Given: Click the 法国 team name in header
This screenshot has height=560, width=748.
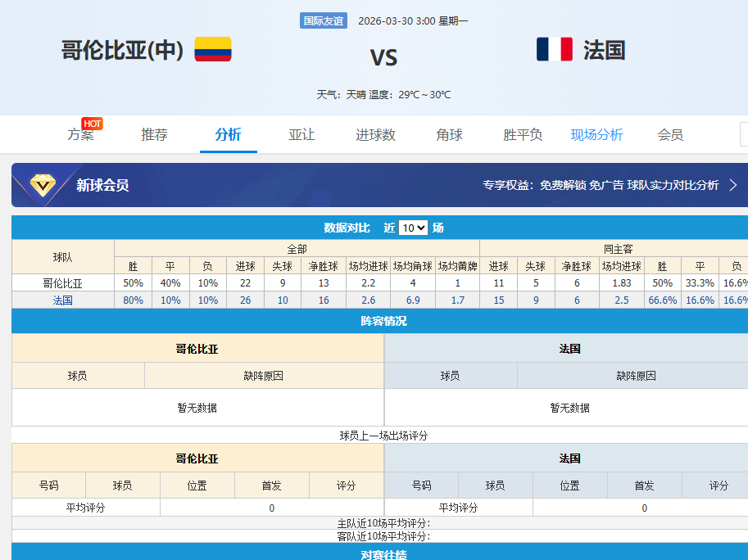Looking at the screenshot, I should 604,50.
